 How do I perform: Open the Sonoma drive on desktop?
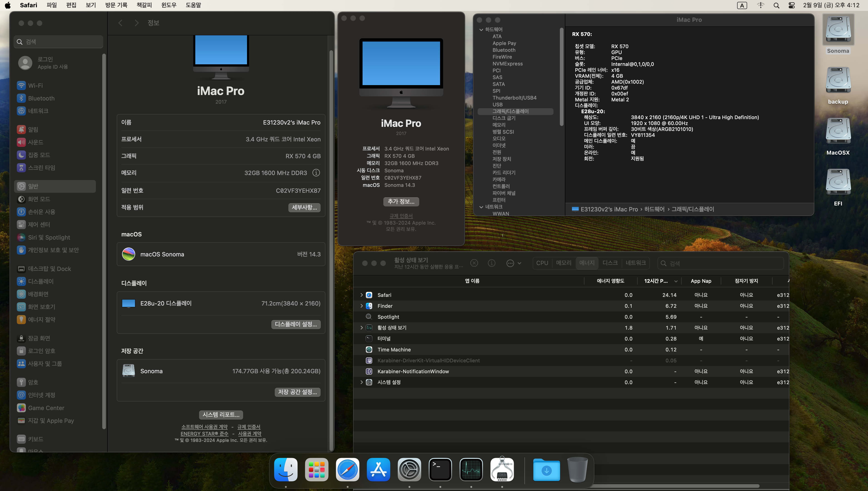click(838, 34)
